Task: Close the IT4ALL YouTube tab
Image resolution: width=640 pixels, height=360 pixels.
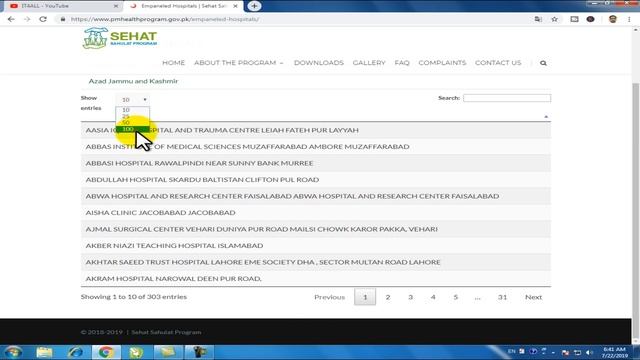Action: 116,6
